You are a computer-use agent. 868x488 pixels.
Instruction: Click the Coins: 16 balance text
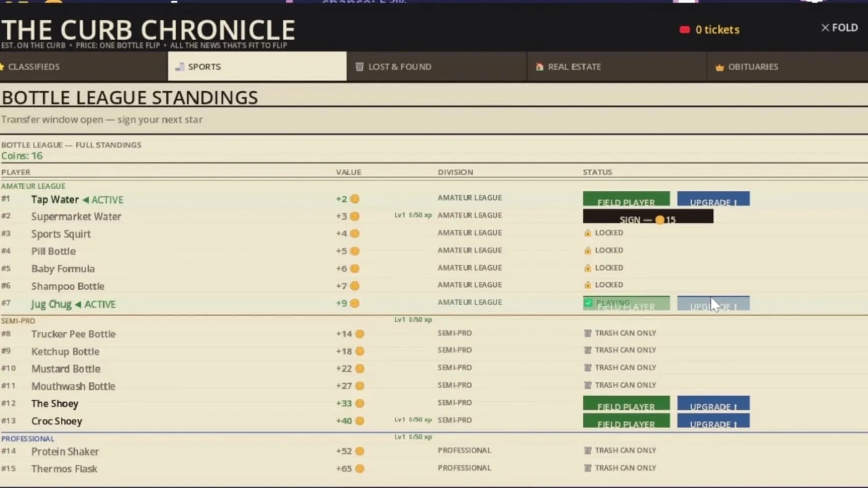(22, 156)
